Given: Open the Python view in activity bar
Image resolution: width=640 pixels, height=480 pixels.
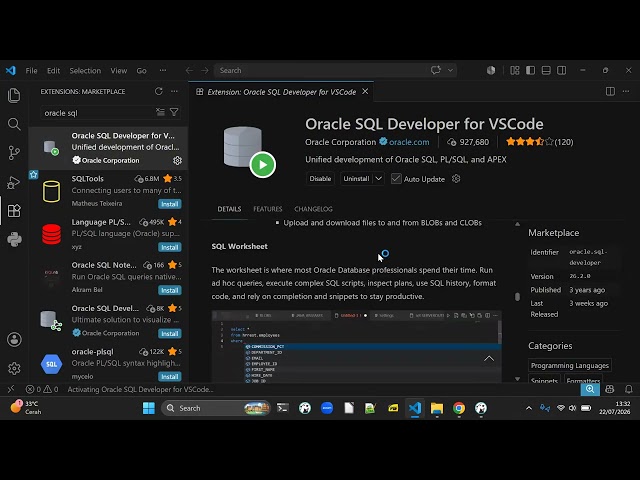Looking at the screenshot, I should click(14, 240).
